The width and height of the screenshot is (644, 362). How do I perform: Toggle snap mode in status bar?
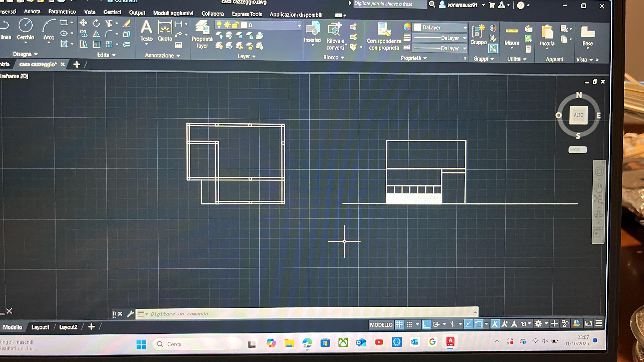[x=409, y=324]
